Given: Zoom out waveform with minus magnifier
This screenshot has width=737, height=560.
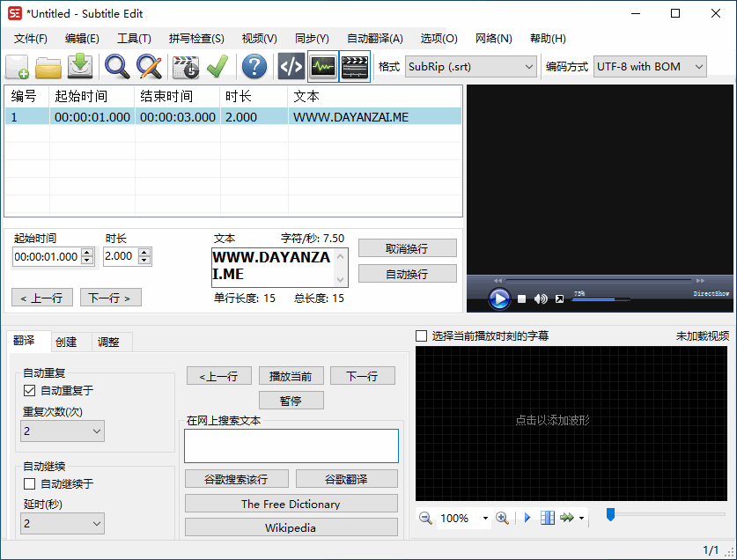Looking at the screenshot, I should [x=425, y=518].
